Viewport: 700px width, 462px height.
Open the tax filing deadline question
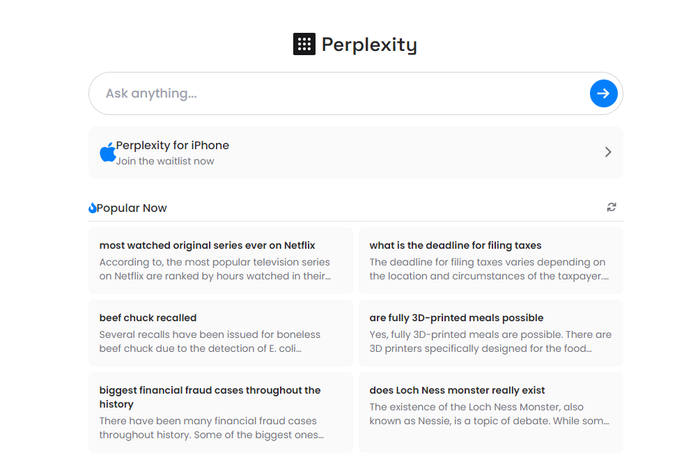coord(455,245)
